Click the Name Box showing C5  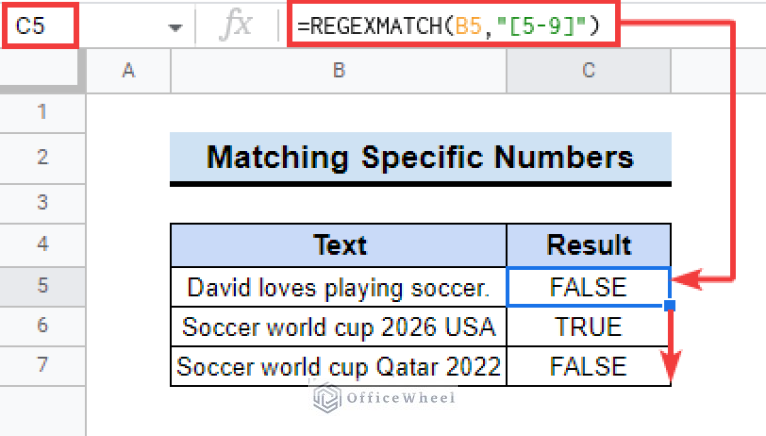point(40,25)
